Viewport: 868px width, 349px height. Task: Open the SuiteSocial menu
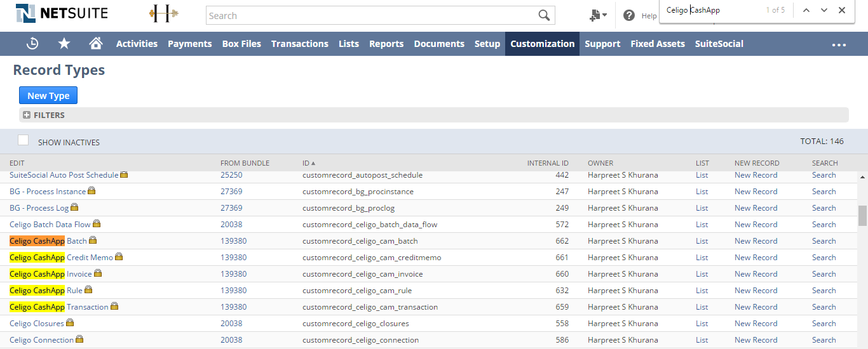(x=719, y=44)
